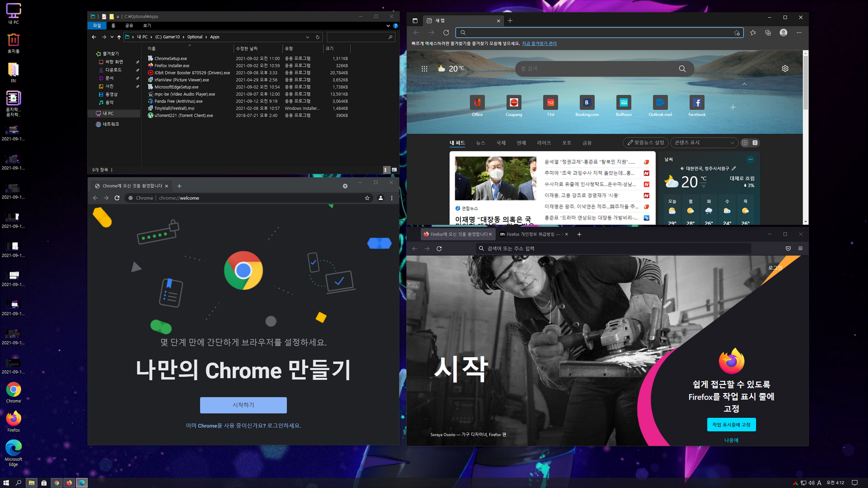Switch to Firefox 개인정보 취급방침 tab
Screen dimensions: 868x488
point(534,234)
